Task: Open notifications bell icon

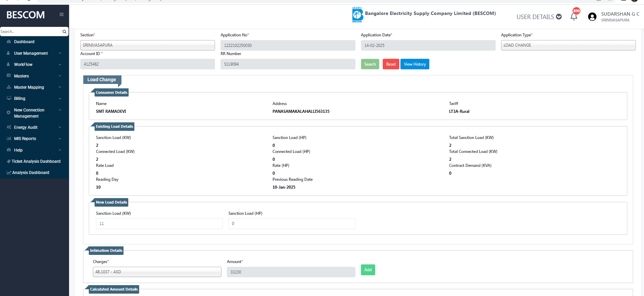Action: pos(574,17)
